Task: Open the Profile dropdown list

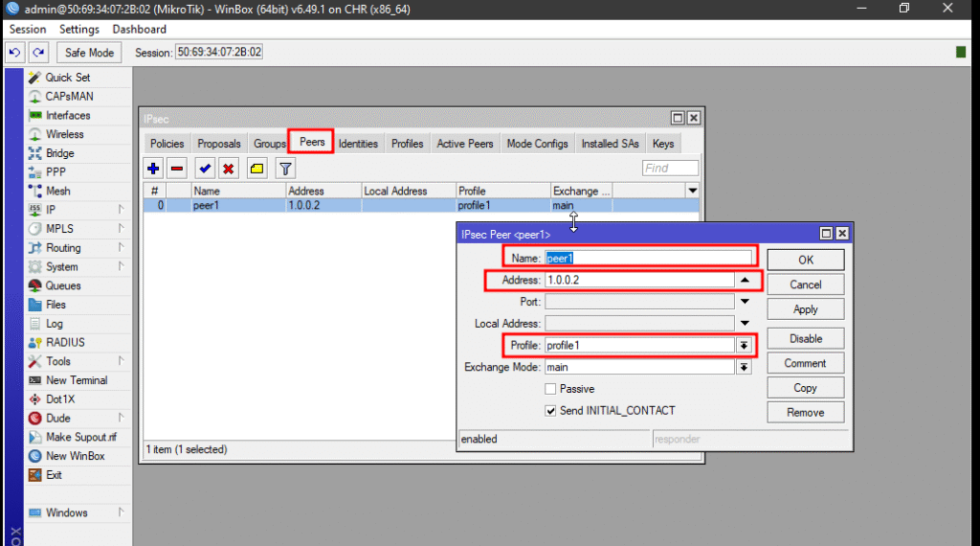Action: click(744, 345)
